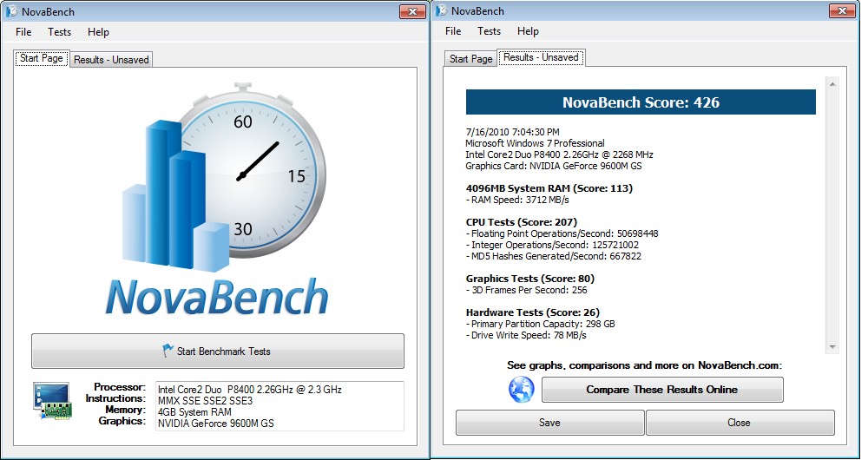
Task: Close the left NovaBench window
Action: (x=412, y=11)
